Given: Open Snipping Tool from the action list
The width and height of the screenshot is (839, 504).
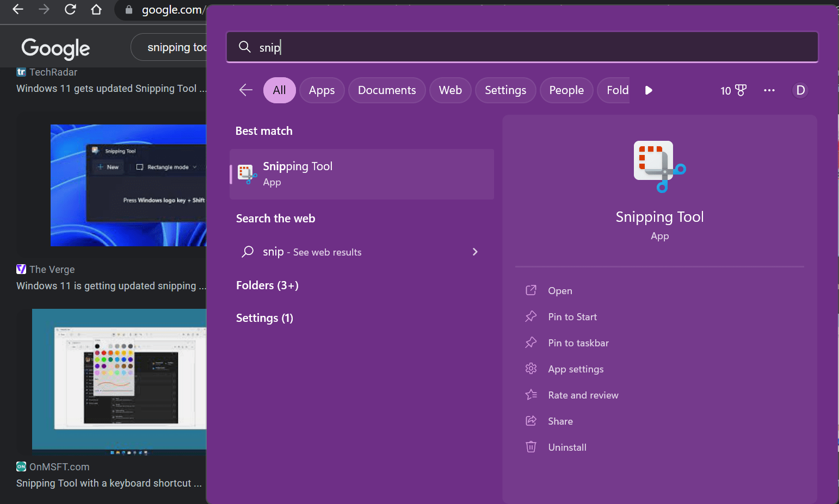Looking at the screenshot, I should [x=560, y=291].
